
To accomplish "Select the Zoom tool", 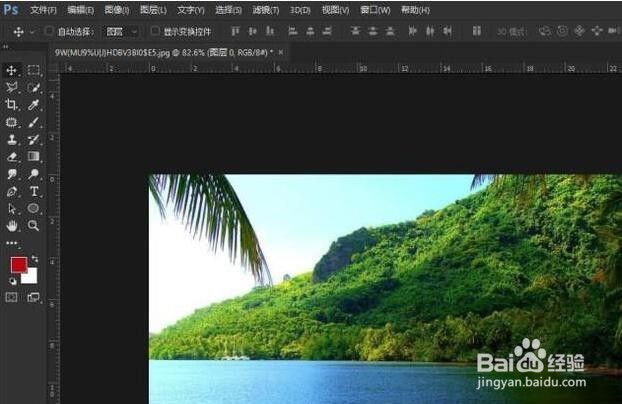I will click(x=33, y=226).
